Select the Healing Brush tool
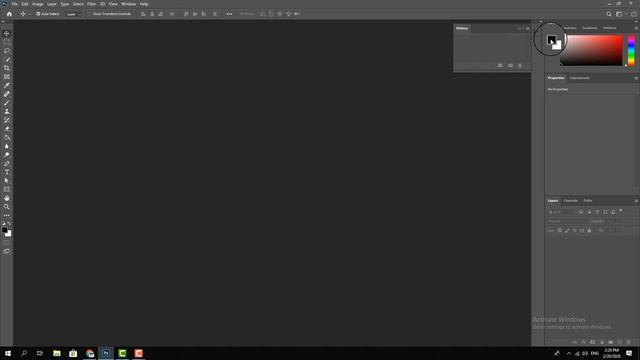This screenshot has width=640, height=360. click(x=7, y=94)
